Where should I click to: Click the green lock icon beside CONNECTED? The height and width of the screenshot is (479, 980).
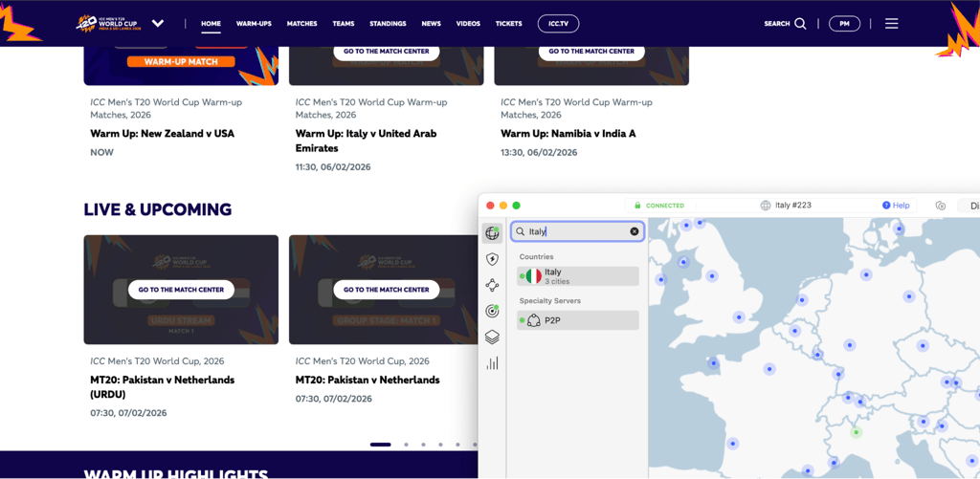click(x=637, y=206)
